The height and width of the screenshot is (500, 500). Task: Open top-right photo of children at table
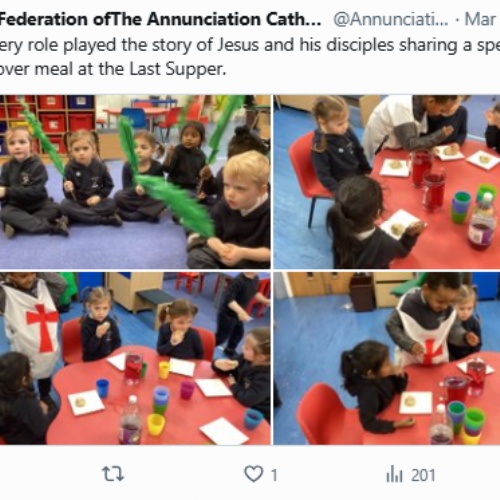pos(387,182)
